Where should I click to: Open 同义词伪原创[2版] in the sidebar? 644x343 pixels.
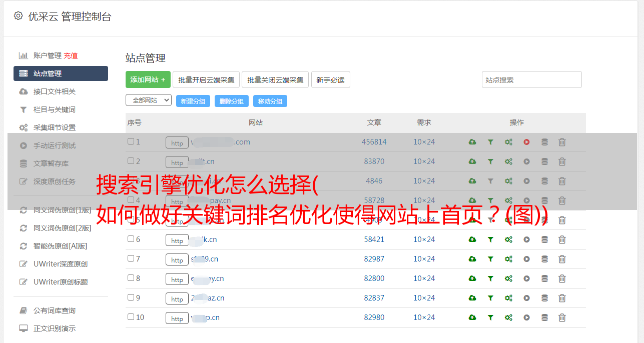pos(62,228)
